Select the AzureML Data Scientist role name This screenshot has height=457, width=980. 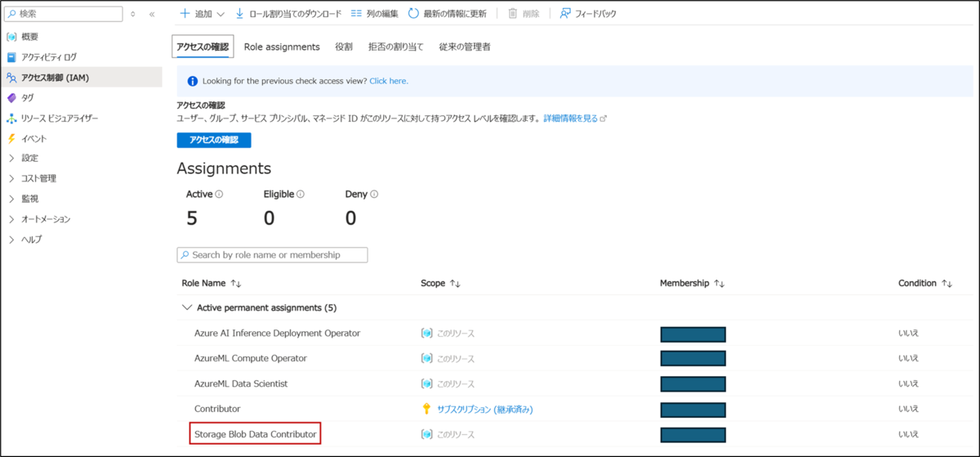241,383
